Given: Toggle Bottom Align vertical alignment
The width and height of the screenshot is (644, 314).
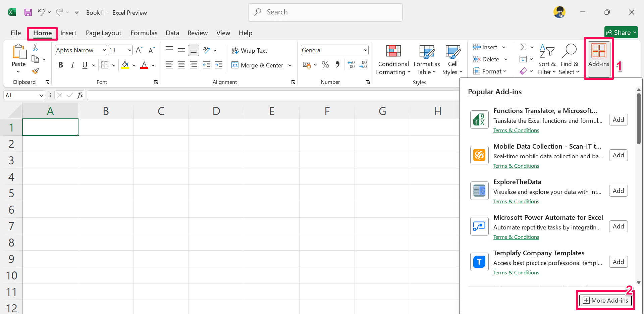Looking at the screenshot, I should pos(194,50).
